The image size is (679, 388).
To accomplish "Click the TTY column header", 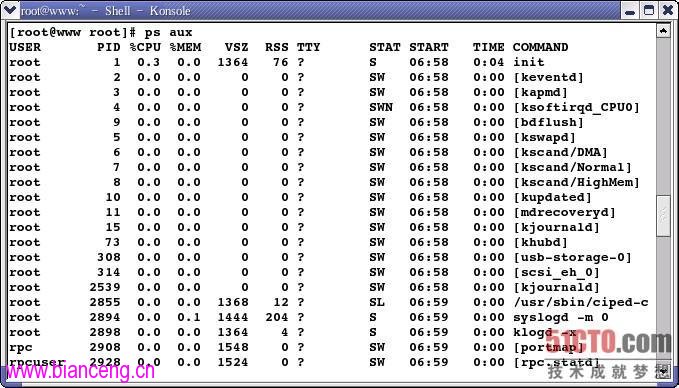I will 308,47.
